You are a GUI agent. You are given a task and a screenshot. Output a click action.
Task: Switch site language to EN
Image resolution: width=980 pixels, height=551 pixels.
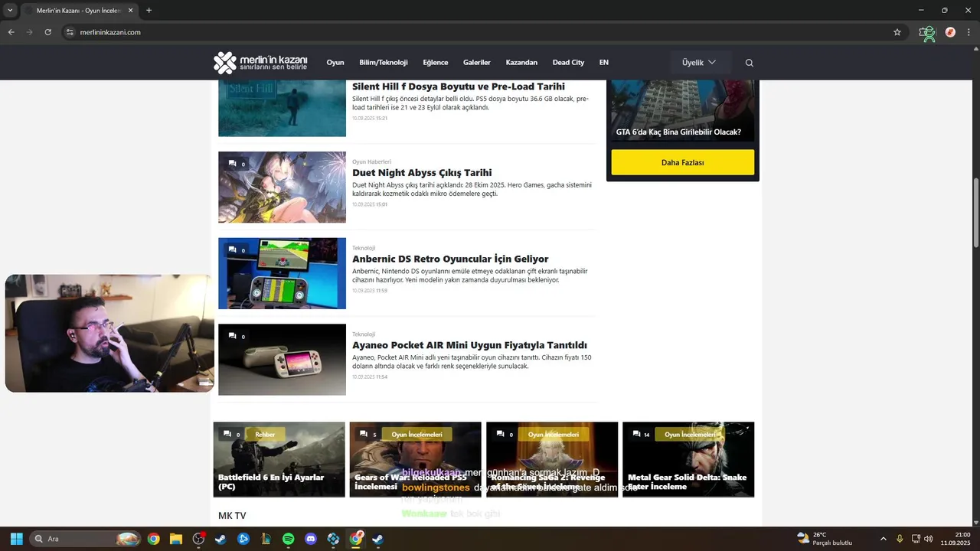[604, 63]
